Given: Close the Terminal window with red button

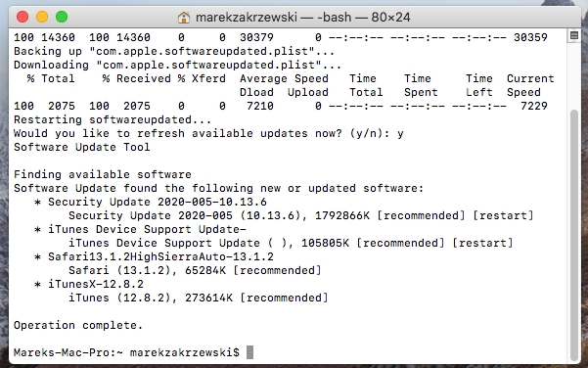Looking at the screenshot, I should pyautogui.click(x=23, y=17).
